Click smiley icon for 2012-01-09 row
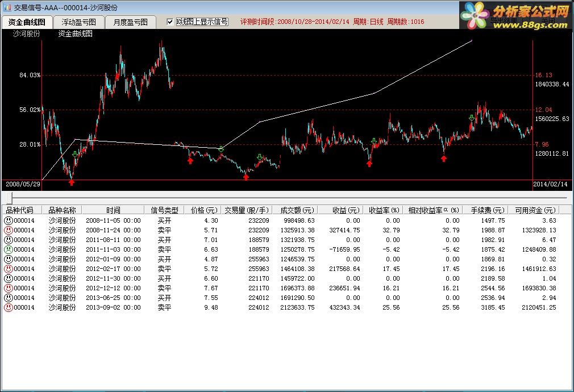 point(9,259)
